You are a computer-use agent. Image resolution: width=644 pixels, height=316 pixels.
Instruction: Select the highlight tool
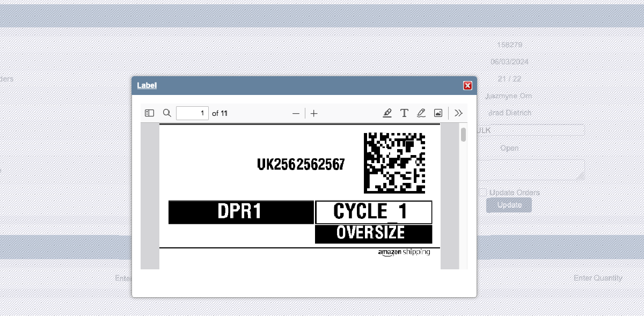(x=387, y=113)
